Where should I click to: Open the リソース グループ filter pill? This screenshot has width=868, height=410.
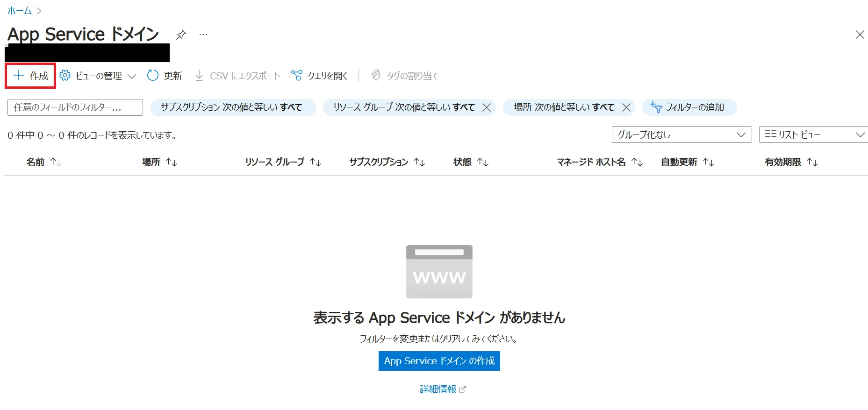(x=404, y=107)
